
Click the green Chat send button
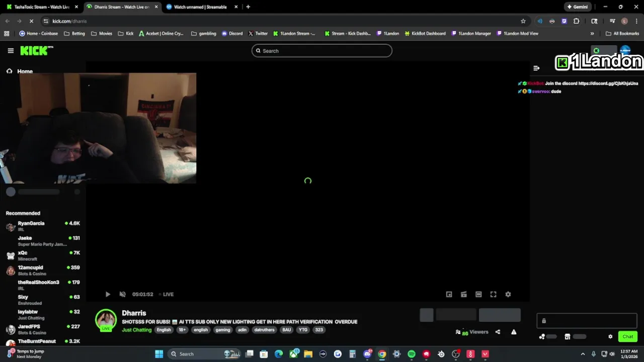627,336
